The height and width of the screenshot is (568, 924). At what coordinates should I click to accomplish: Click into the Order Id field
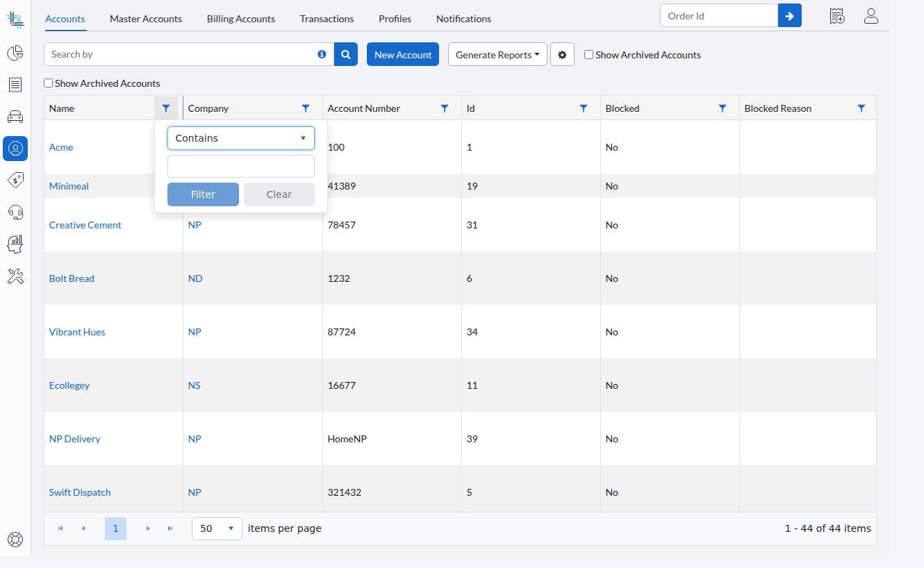719,15
